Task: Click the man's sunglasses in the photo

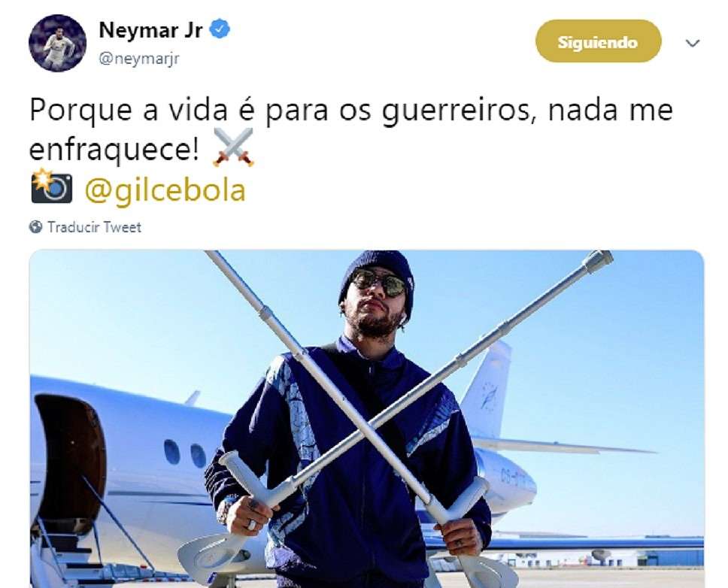Action: pyautogui.click(x=379, y=283)
